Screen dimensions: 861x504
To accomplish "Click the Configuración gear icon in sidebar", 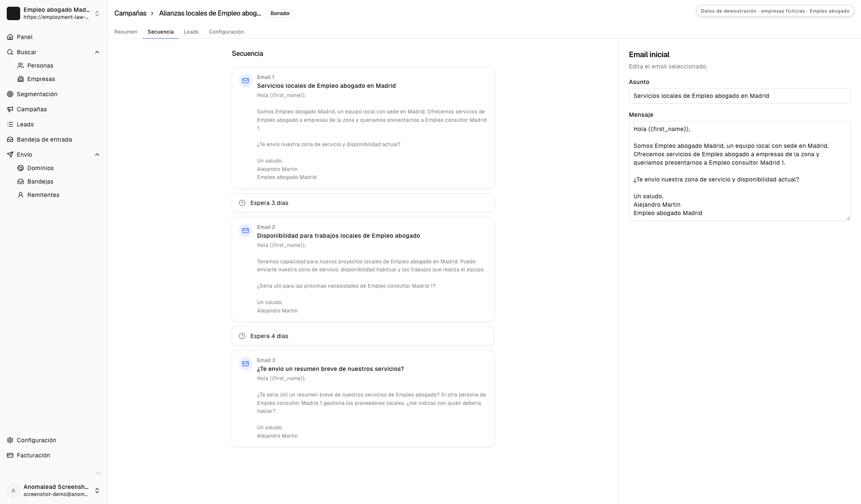I will [x=10, y=440].
